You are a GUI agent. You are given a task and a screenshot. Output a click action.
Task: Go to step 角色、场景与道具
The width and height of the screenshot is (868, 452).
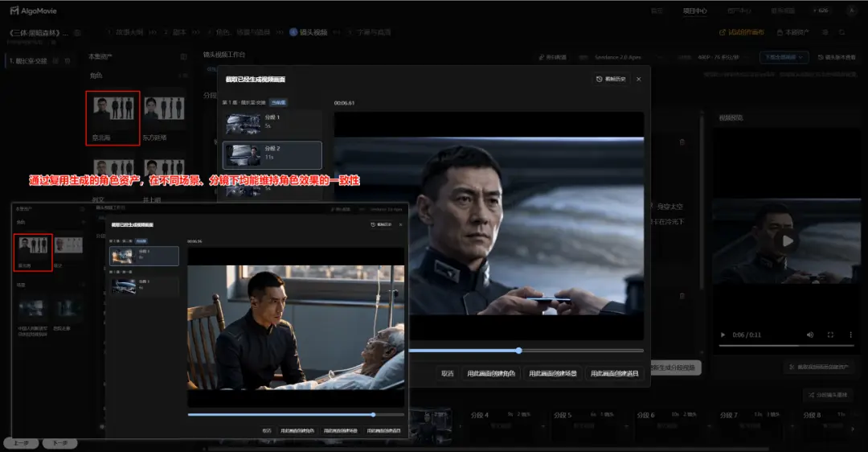point(239,32)
